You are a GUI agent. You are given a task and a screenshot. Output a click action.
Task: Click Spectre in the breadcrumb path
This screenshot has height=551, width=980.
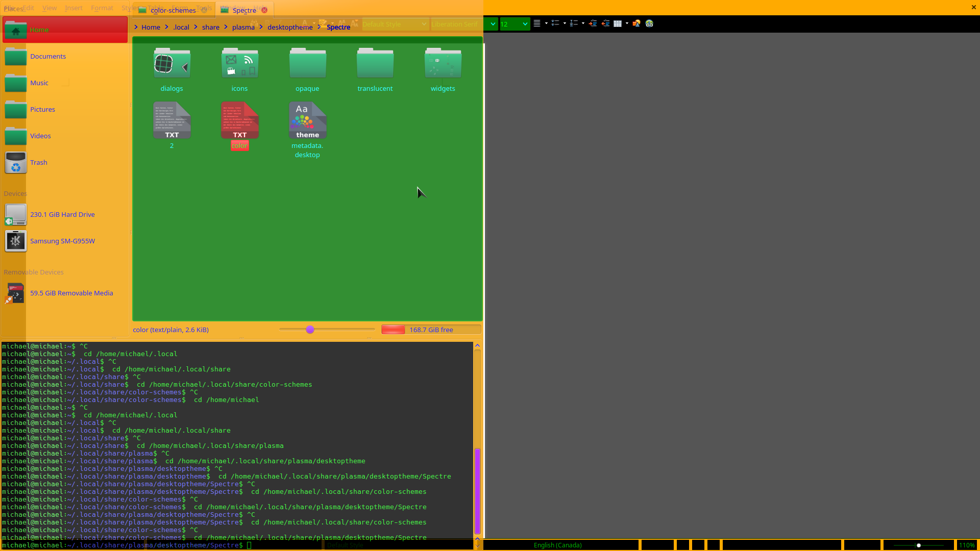[338, 27]
